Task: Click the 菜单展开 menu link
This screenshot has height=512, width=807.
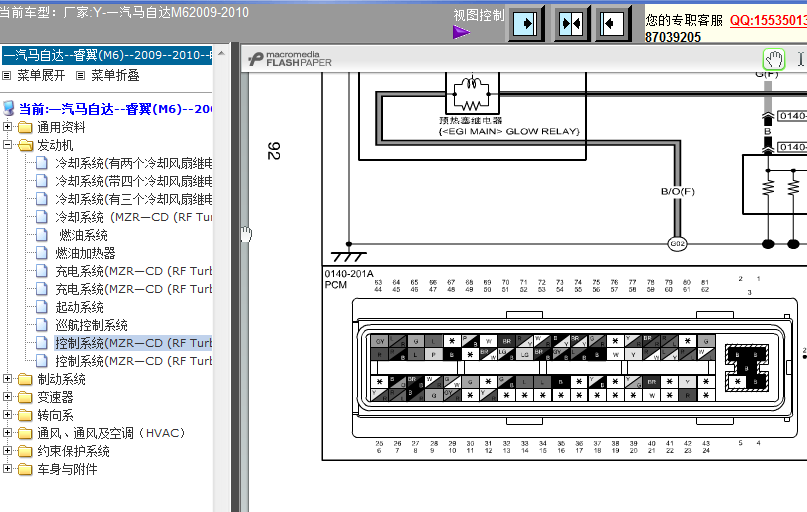Action: coord(41,76)
